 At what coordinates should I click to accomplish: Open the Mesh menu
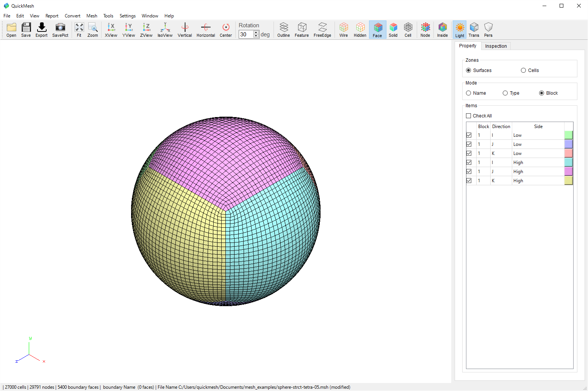92,16
